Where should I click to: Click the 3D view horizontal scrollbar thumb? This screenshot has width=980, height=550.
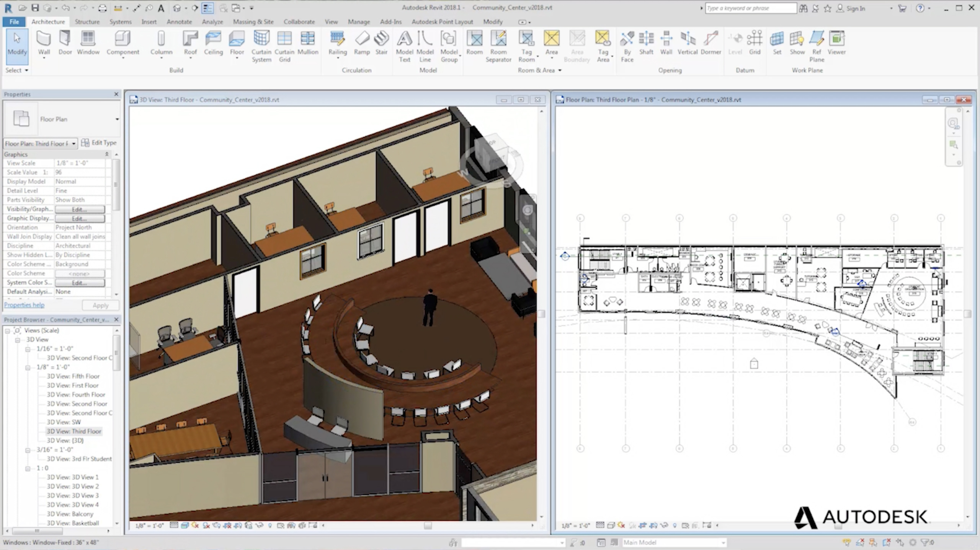point(428,526)
